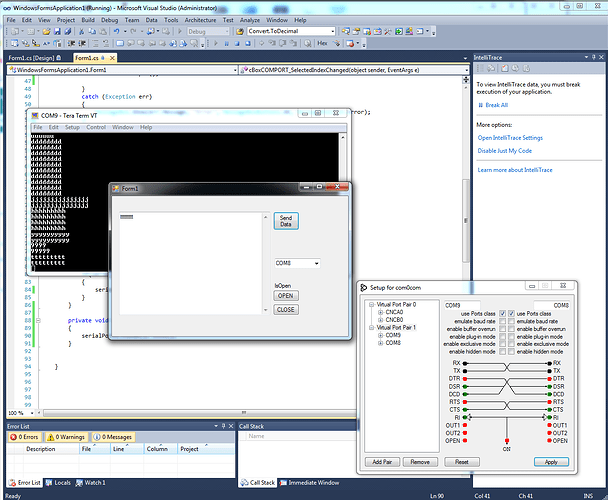Click the Tera Term window title icon
This screenshot has width=608, height=500.
click(x=34, y=116)
